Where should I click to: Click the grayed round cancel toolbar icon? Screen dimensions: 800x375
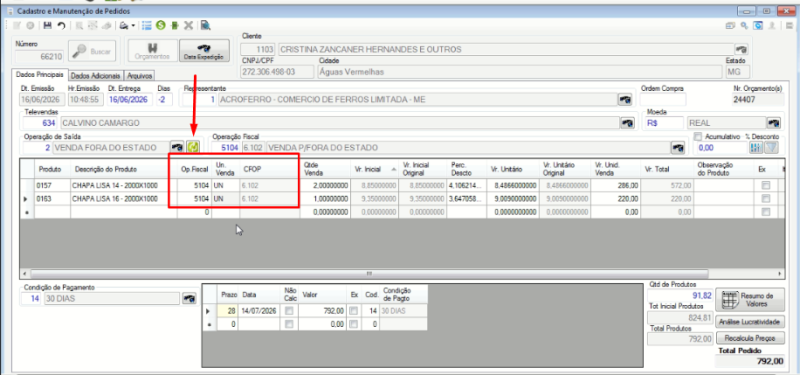30,25
